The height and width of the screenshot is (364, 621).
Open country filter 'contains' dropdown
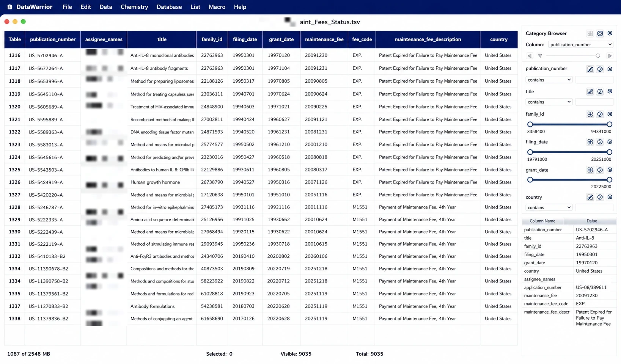[x=549, y=207]
